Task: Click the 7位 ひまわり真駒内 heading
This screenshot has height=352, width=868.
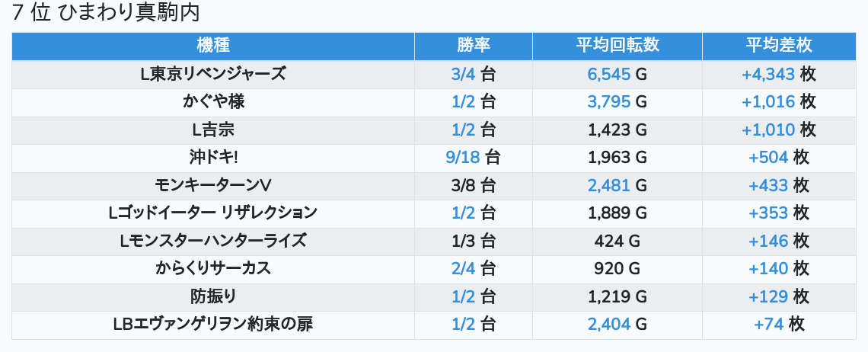Action: 106,13
